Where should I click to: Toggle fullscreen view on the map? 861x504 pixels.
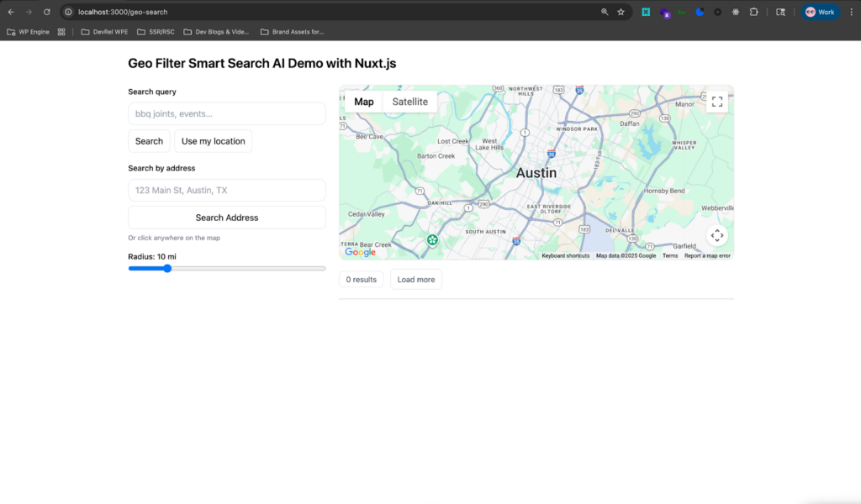pos(716,102)
